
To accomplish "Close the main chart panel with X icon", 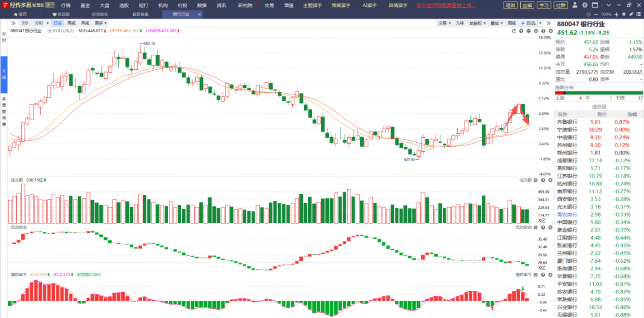I will 550,31.
